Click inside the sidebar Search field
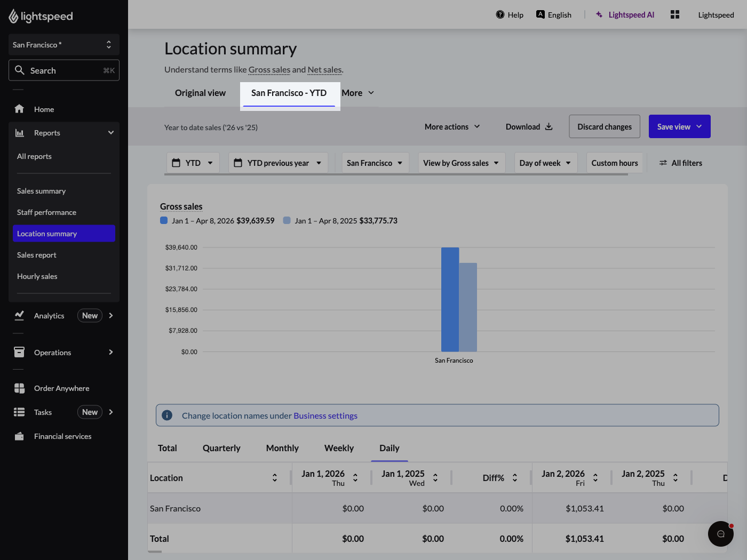Image resolution: width=747 pixels, height=560 pixels. (x=64, y=70)
